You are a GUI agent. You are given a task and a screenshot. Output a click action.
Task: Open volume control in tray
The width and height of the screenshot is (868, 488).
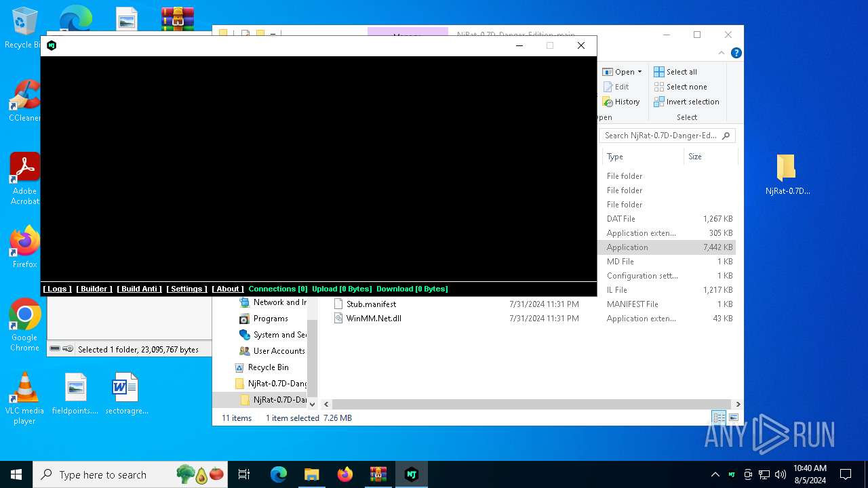coord(781,474)
